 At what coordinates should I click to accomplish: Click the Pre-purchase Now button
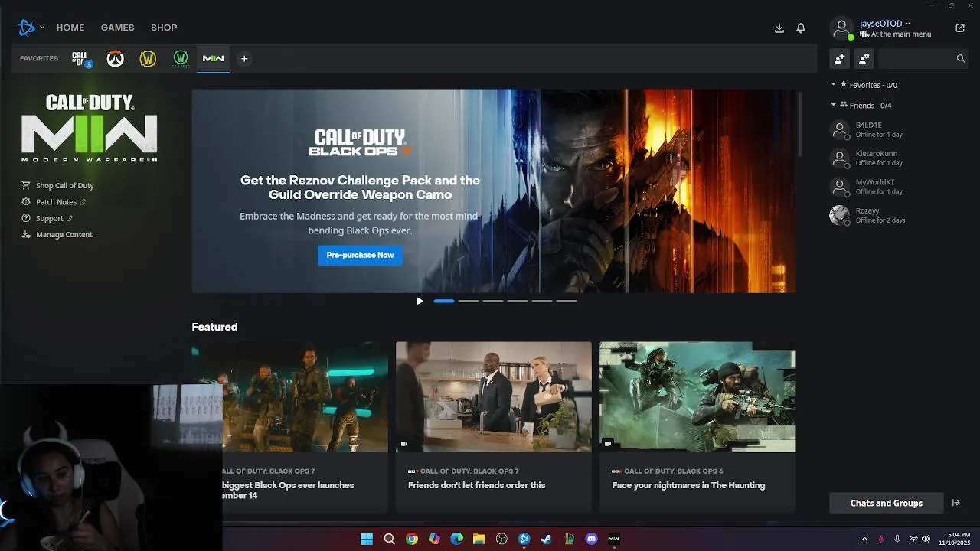[x=360, y=255]
